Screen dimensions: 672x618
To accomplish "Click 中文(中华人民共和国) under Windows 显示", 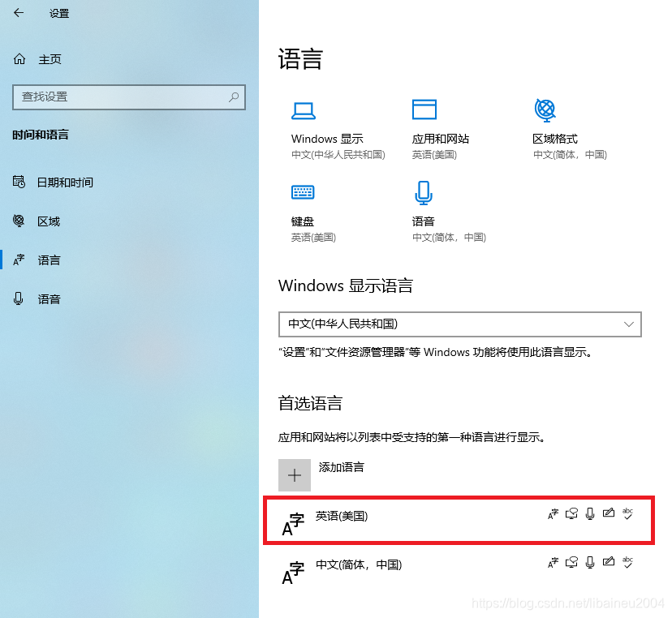I will click(x=338, y=155).
